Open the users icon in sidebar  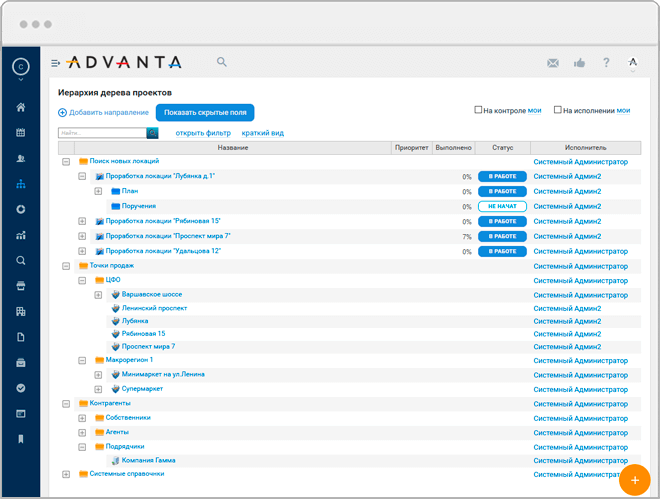(x=21, y=158)
